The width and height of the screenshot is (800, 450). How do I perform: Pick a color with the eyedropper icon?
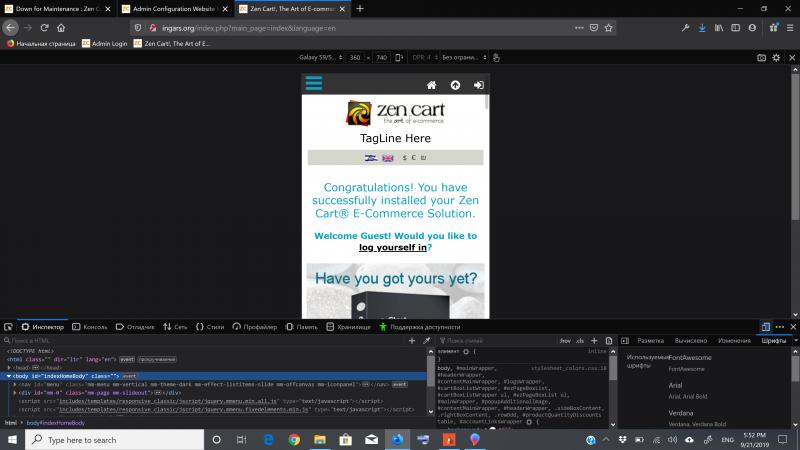pos(427,340)
